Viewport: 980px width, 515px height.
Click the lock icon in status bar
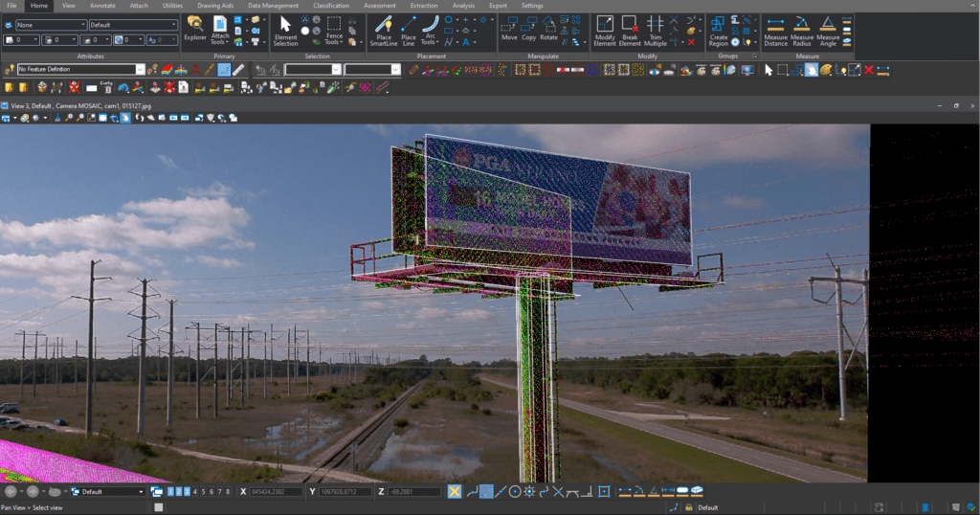[x=688, y=508]
